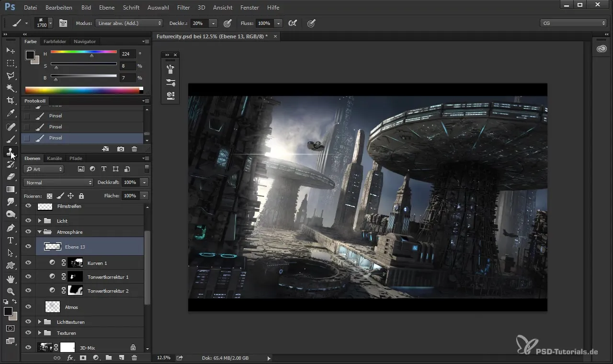The width and height of the screenshot is (613, 364).
Task: Open the CG workspace dropdown
Action: point(573,23)
